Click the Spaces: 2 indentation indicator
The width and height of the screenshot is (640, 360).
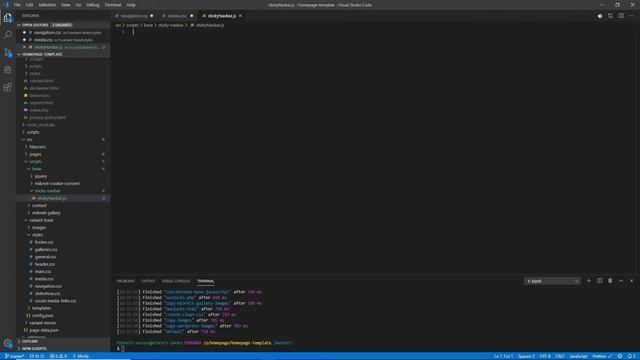526,356
